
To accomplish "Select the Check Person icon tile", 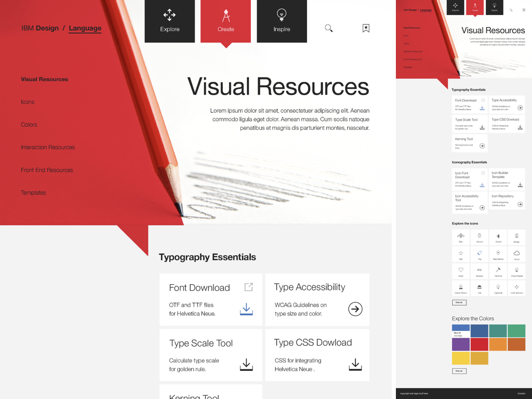I will 461,288.
